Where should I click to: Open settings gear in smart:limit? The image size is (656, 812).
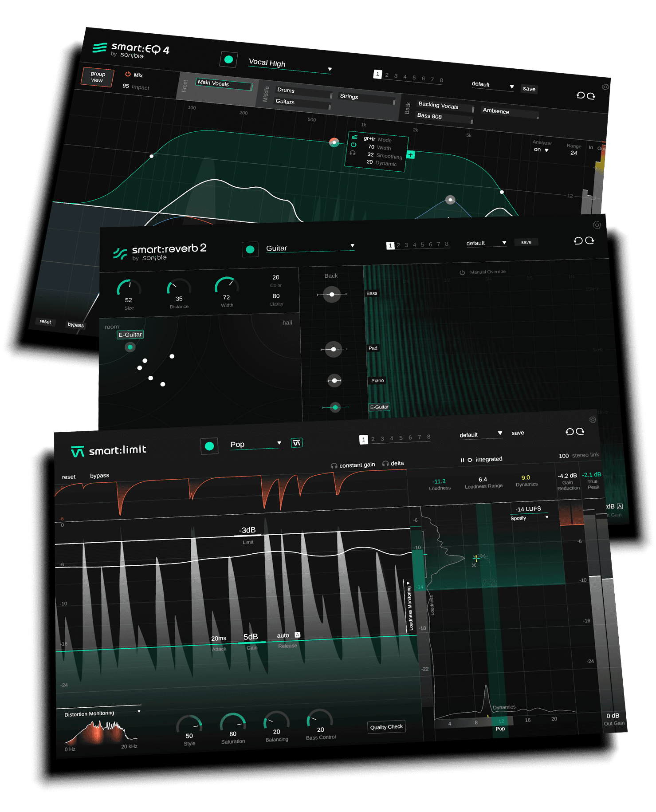tap(593, 419)
